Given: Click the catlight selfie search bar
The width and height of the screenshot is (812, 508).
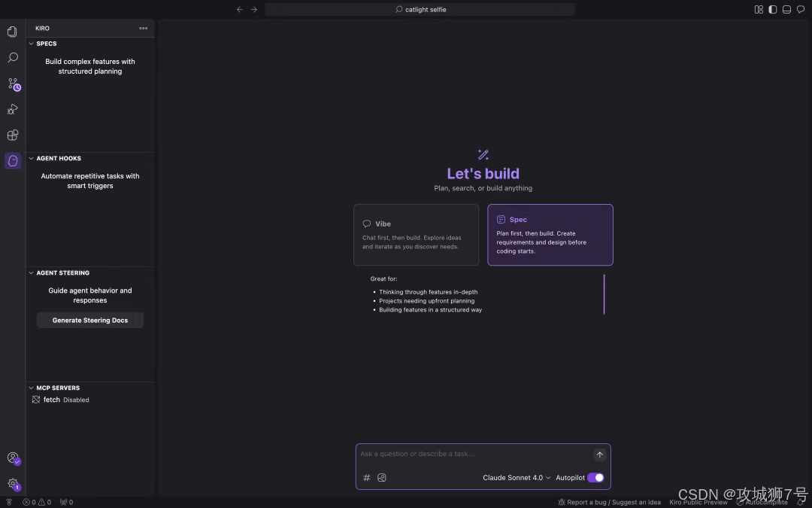Looking at the screenshot, I should click(x=420, y=9).
